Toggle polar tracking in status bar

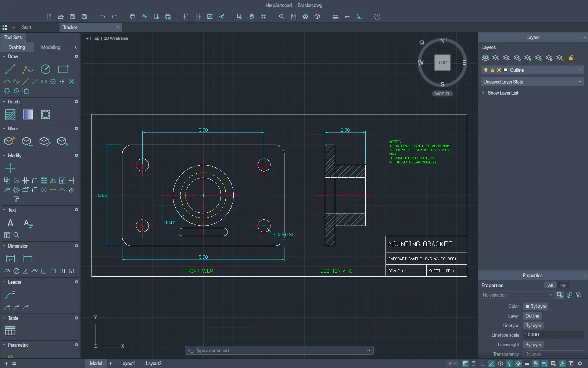click(x=492, y=364)
